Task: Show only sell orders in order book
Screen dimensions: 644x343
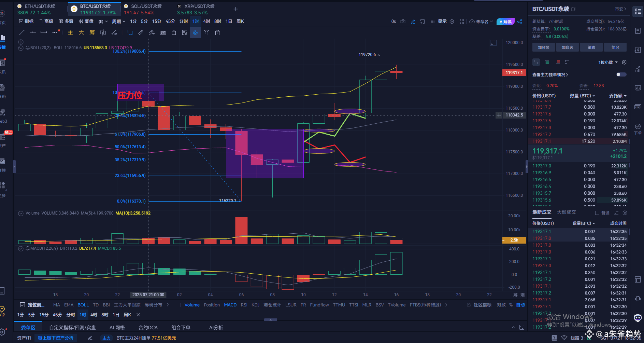Action: tap(558, 62)
